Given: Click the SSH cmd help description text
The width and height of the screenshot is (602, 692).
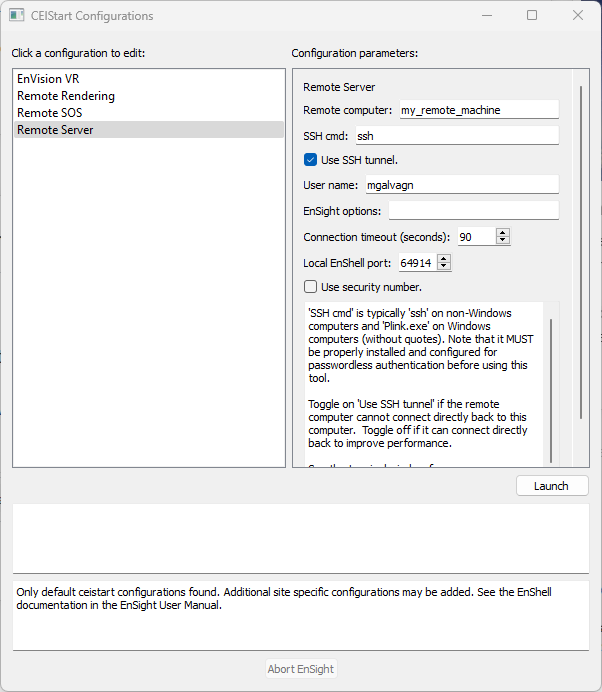Looking at the screenshot, I should point(421,346).
